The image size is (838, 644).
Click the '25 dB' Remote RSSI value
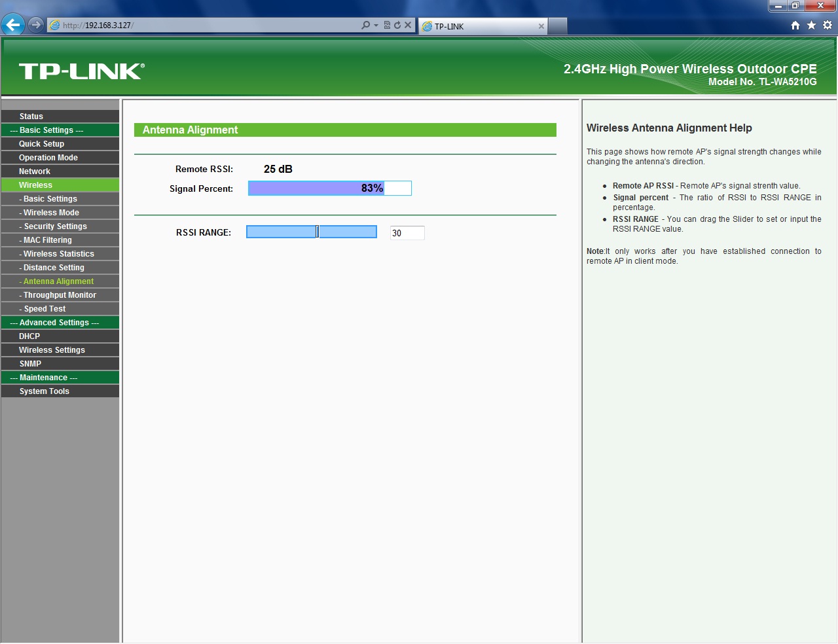[278, 169]
